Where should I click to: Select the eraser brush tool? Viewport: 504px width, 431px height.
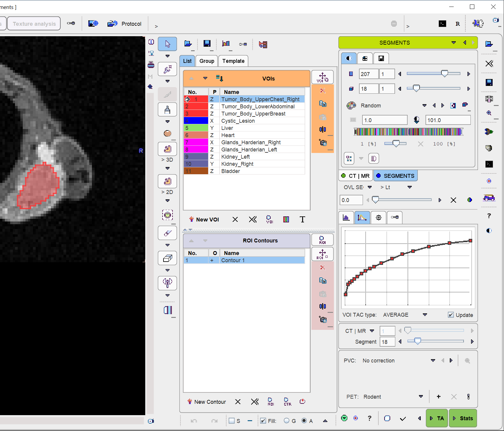pyautogui.click(x=167, y=233)
